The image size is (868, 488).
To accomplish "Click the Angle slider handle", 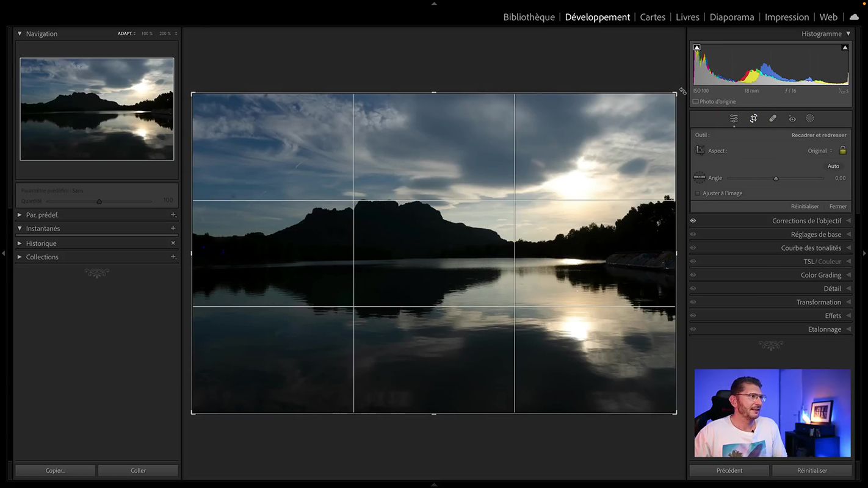I will click(776, 178).
